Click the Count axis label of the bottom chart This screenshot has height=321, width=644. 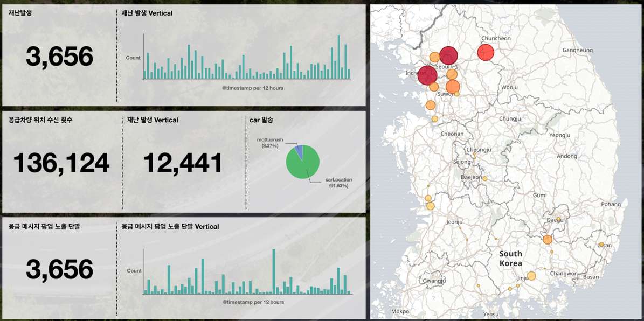[x=134, y=270]
